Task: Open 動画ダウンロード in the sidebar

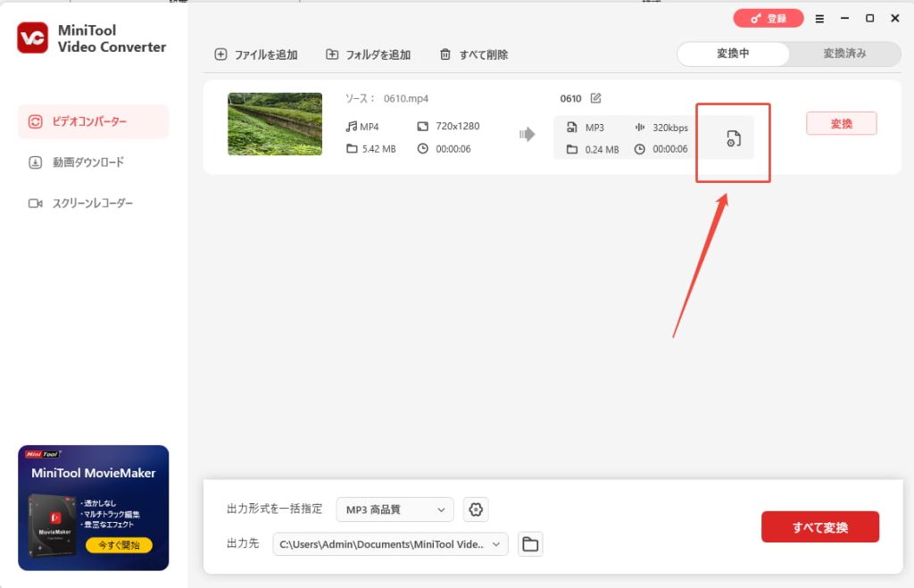Action: [87, 162]
